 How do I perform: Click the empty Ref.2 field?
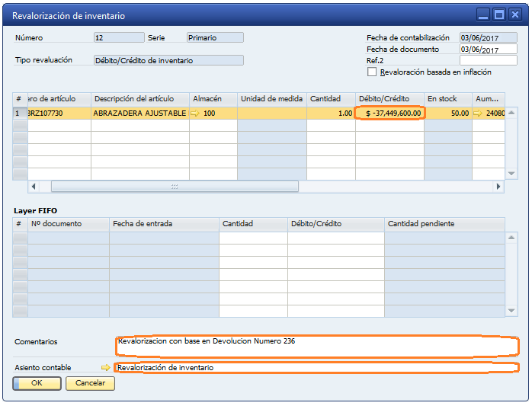488,60
